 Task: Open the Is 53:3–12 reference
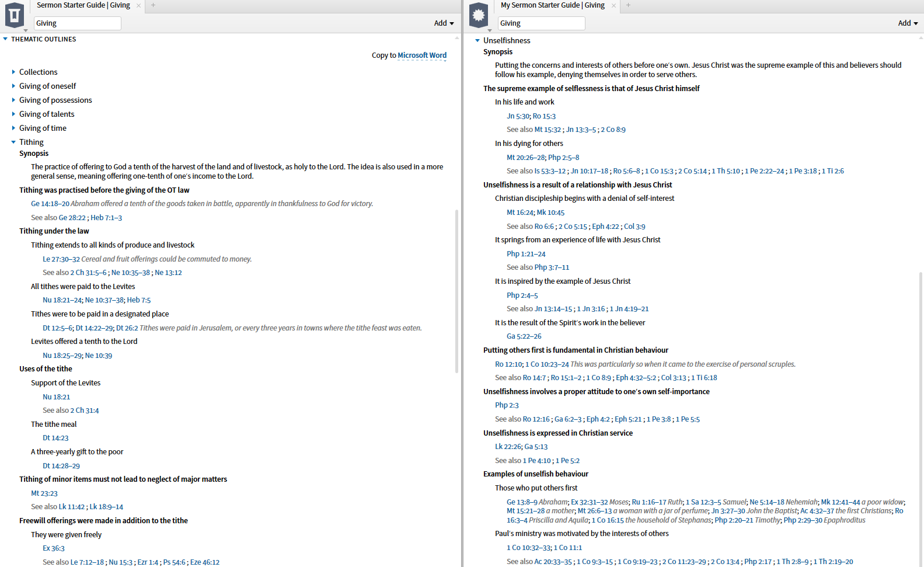pos(550,171)
